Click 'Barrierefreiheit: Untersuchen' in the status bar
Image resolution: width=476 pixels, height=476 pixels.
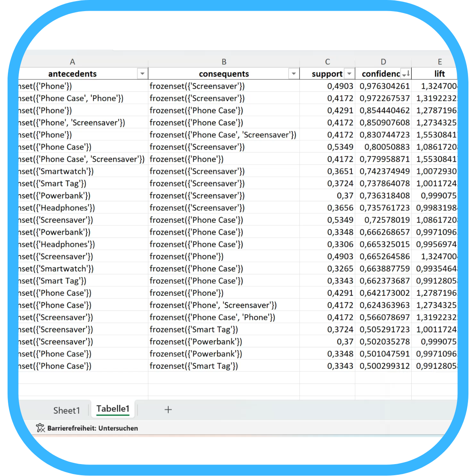[92, 428]
